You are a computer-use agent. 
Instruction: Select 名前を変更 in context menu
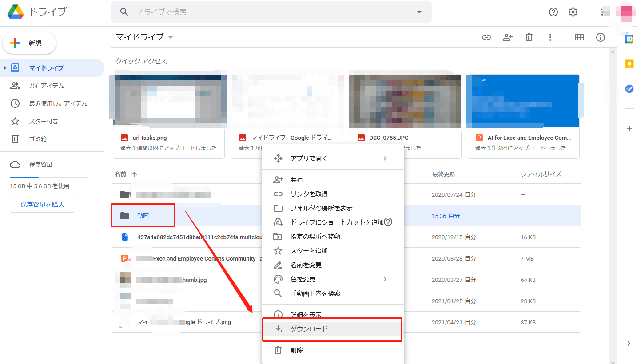pyautogui.click(x=333, y=265)
